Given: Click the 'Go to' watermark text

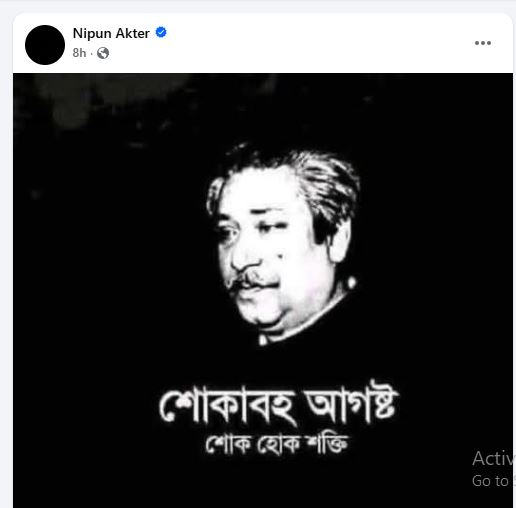Looking at the screenshot, I should click(490, 481).
